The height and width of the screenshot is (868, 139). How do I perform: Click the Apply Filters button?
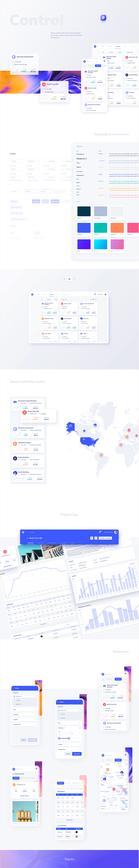77,754
